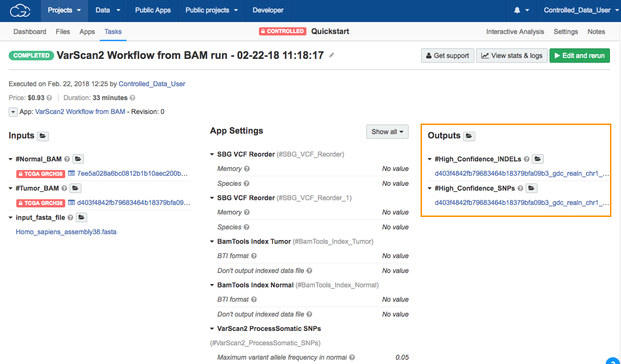Collapse SBG VCF Reorder (#SBG_VCF_Reorder) settings
This screenshot has height=364, width=621.
tap(212, 154)
